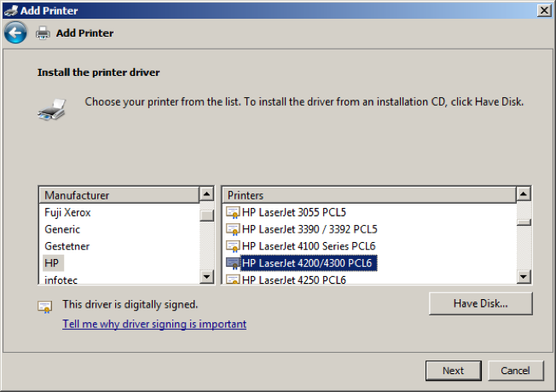Choose HP LaserJet 3055 PCL5 printer

(x=293, y=212)
